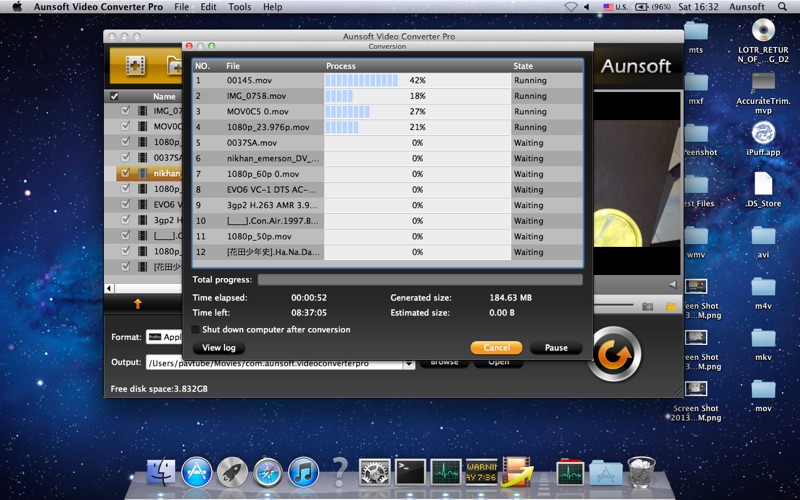Open Activity Monitor icon beside Terminal in dock
The height and width of the screenshot is (500, 800).
click(446, 472)
